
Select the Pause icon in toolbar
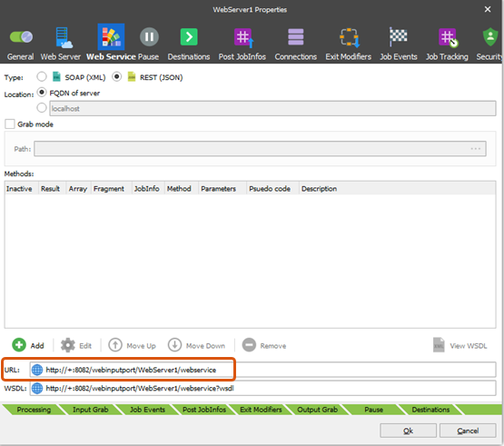point(149,36)
